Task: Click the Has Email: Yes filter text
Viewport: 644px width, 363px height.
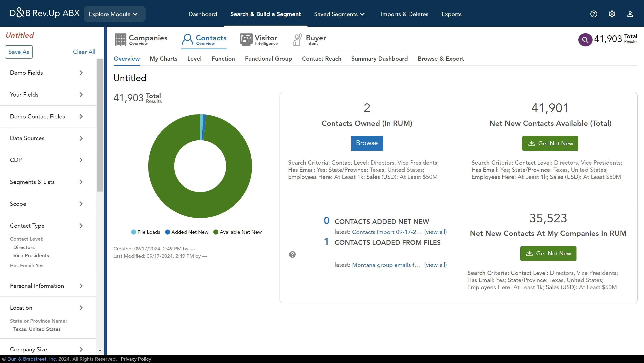Action: (x=27, y=266)
